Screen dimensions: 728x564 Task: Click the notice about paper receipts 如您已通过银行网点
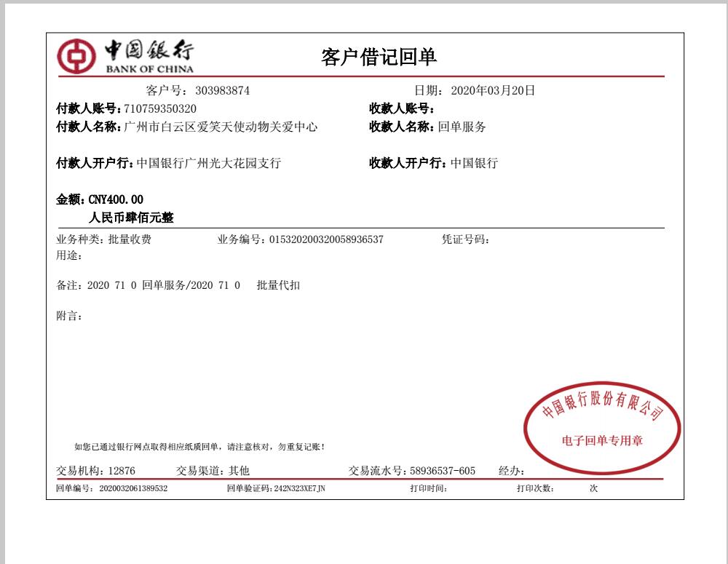pos(199,447)
